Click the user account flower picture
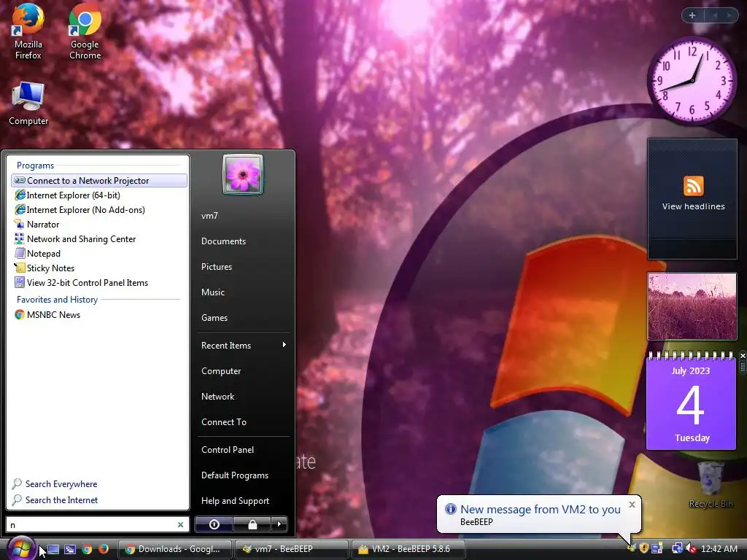Screen dimensions: 747x560 coord(242,174)
